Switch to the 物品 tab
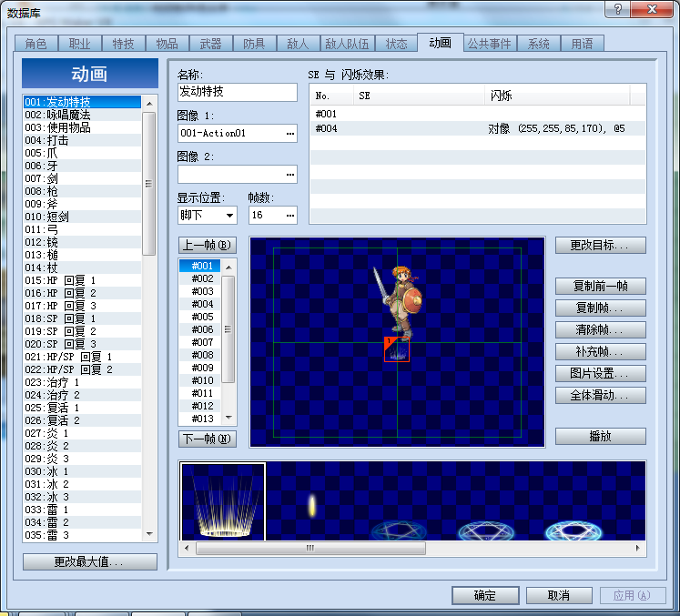680x616 pixels. tap(167, 44)
